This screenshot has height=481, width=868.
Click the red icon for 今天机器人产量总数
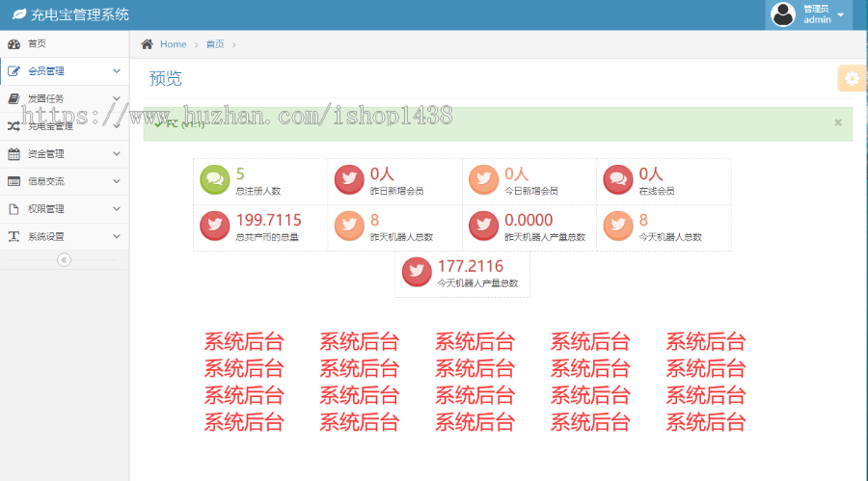point(417,272)
